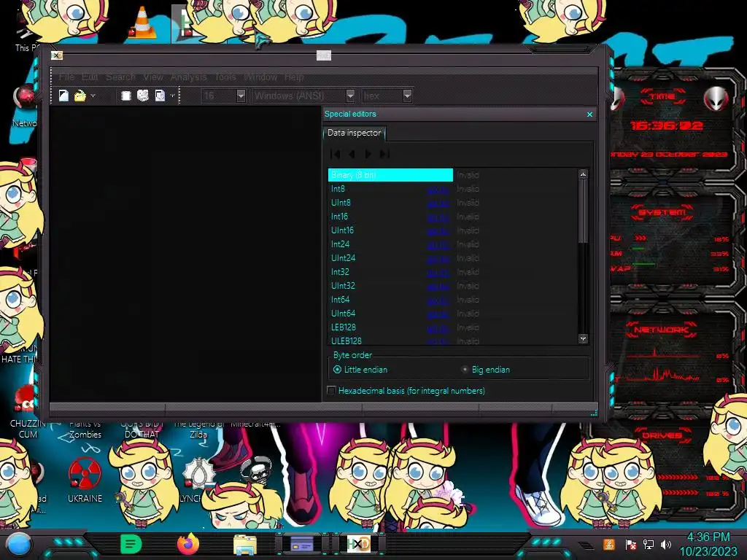Image resolution: width=747 pixels, height=560 pixels.
Task: Click the HxD icon in the window title bar
Action: tap(57, 55)
